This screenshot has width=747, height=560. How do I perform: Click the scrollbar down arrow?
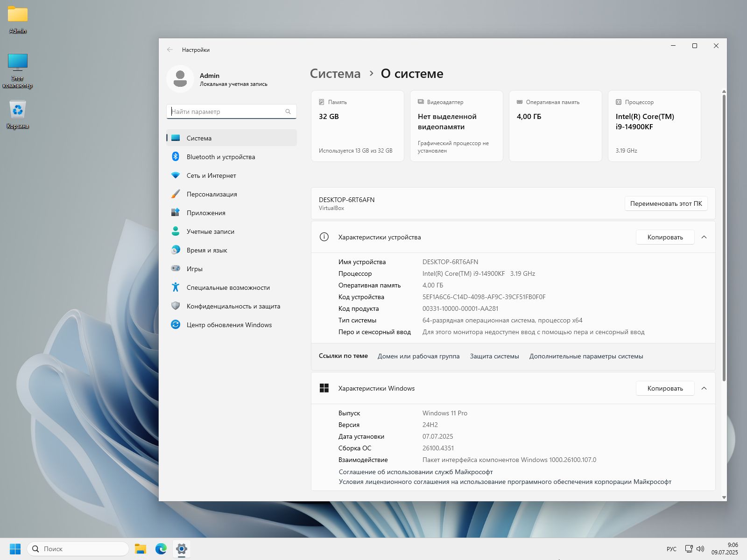[724, 497]
